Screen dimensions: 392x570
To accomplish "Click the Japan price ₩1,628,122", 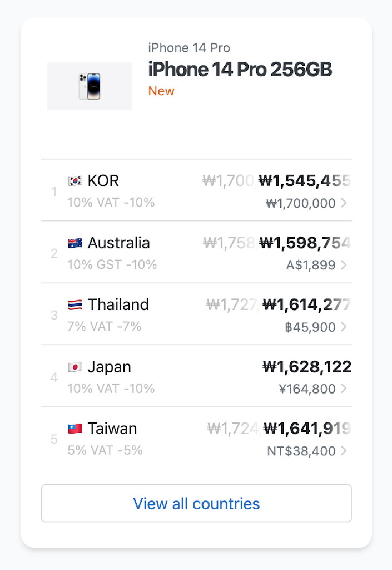I will coord(306,367).
